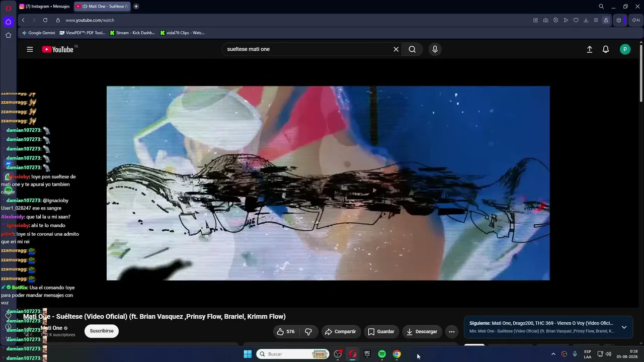
Task: Clear the YouTube search query
Action: point(396,49)
